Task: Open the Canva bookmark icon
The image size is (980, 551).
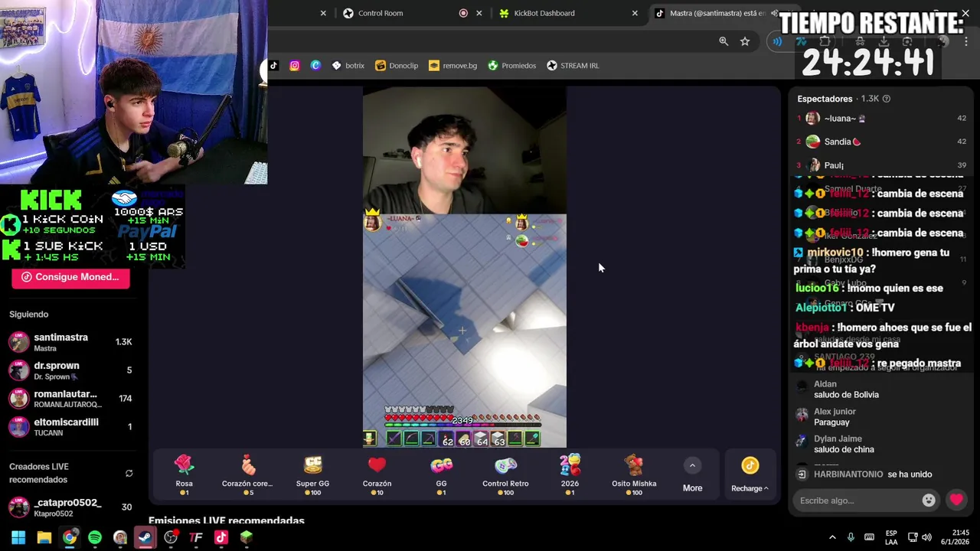Action: pos(315,66)
